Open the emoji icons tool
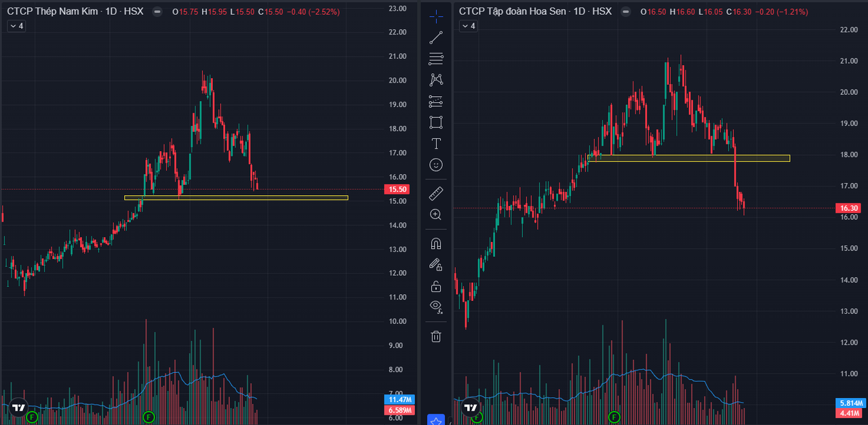The height and width of the screenshot is (425, 868). click(436, 165)
